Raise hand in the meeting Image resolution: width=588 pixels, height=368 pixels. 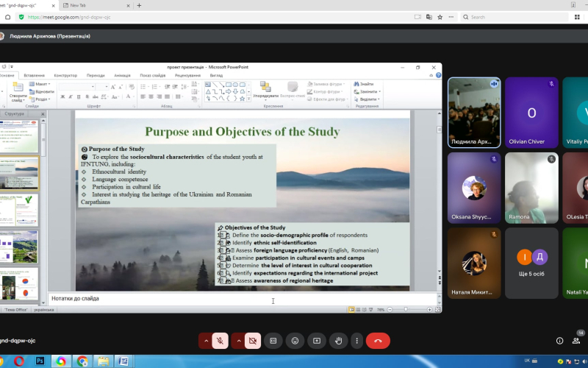tap(338, 341)
